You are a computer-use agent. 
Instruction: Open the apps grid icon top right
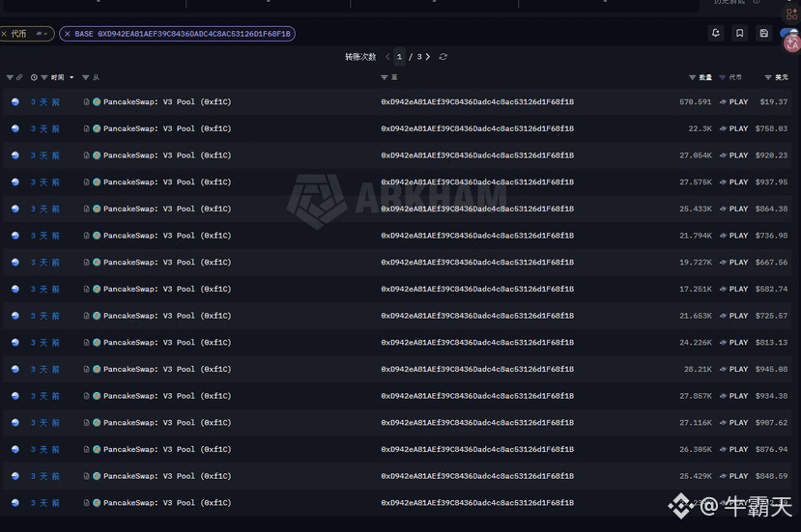791,14
